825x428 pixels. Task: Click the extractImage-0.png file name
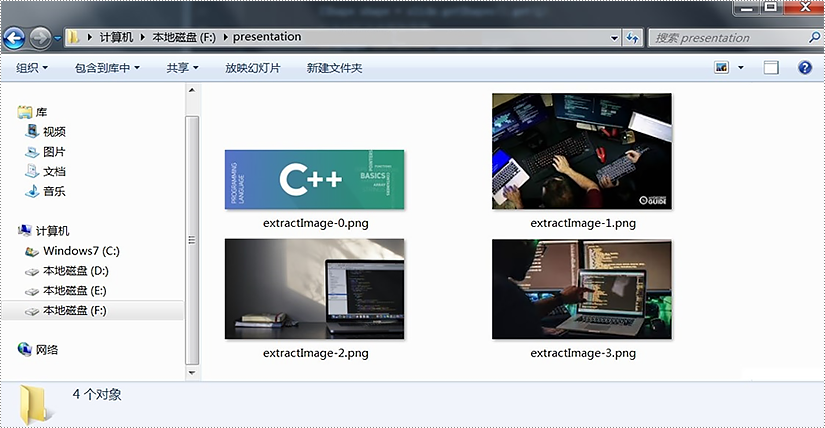316,223
